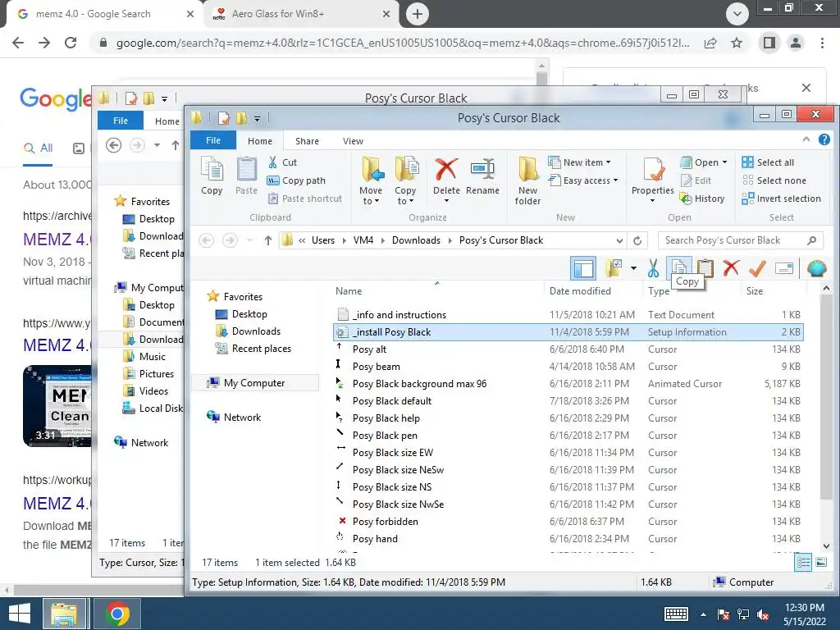Viewport: 840px width, 630px height.
Task: Click Properties icon in front window title bar
Action: pyautogui.click(x=223, y=117)
